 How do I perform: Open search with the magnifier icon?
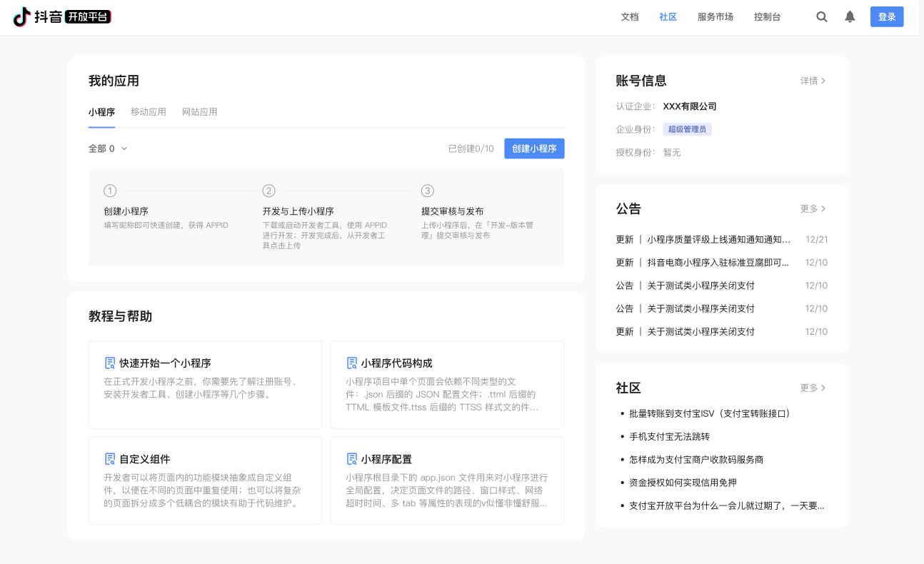click(x=822, y=17)
